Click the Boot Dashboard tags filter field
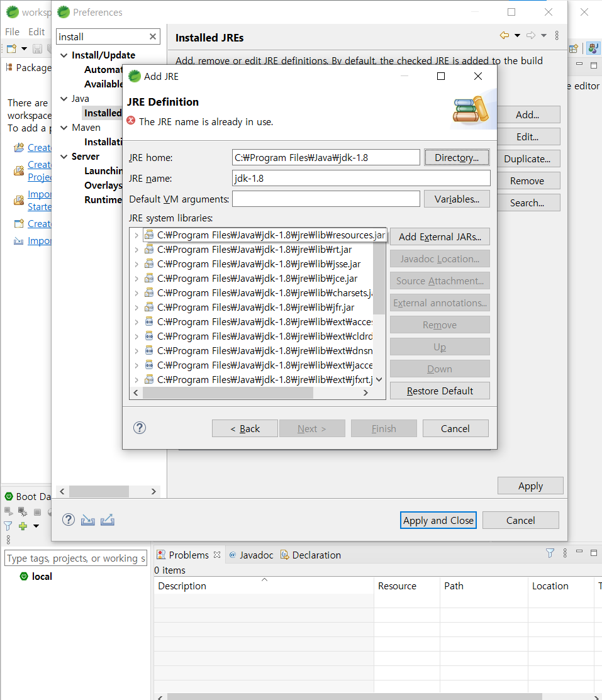Screen dimensions: 602x700 75,558
